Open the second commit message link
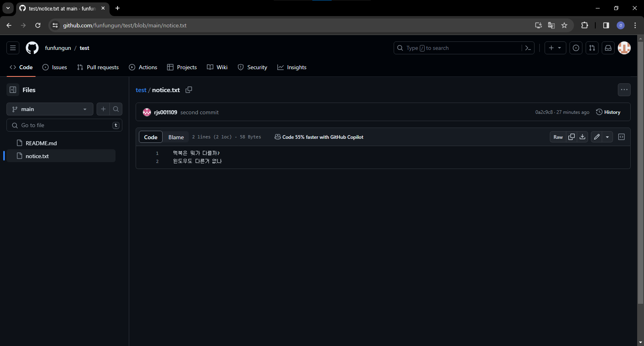Image resolution: width=644 pixels, height=346 pixels. click(199, 112)
